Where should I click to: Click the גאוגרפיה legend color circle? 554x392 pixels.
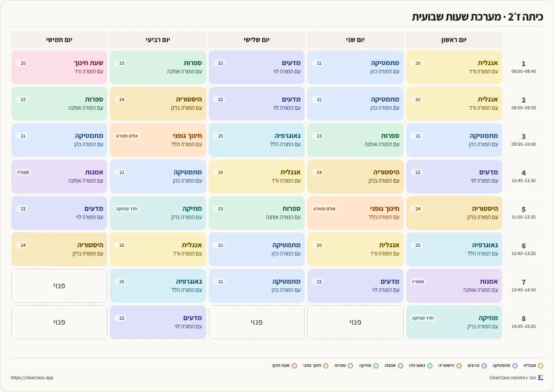[x=430, y=366]
